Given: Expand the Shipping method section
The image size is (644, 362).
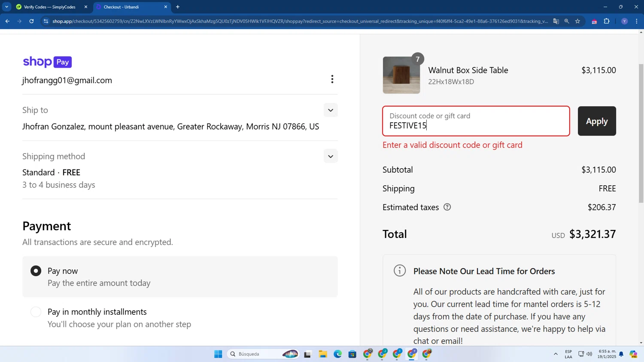Looking at the screenshot, I should [x=331, y=157].
